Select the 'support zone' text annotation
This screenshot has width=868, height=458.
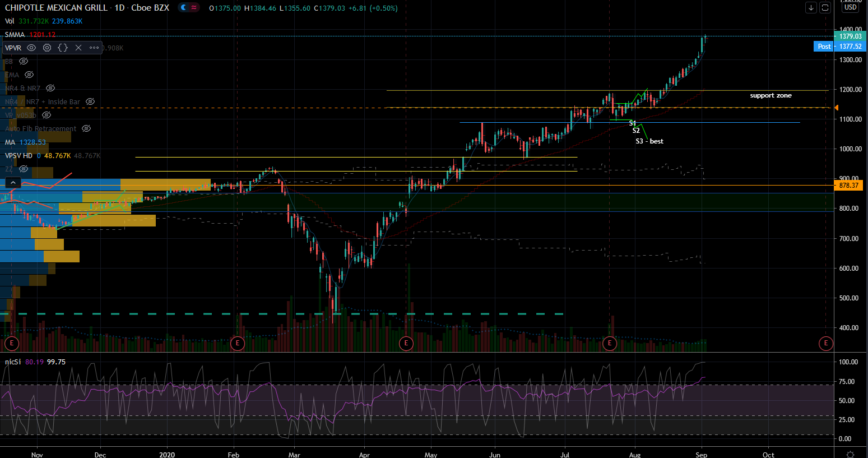(x=771, y=96)
